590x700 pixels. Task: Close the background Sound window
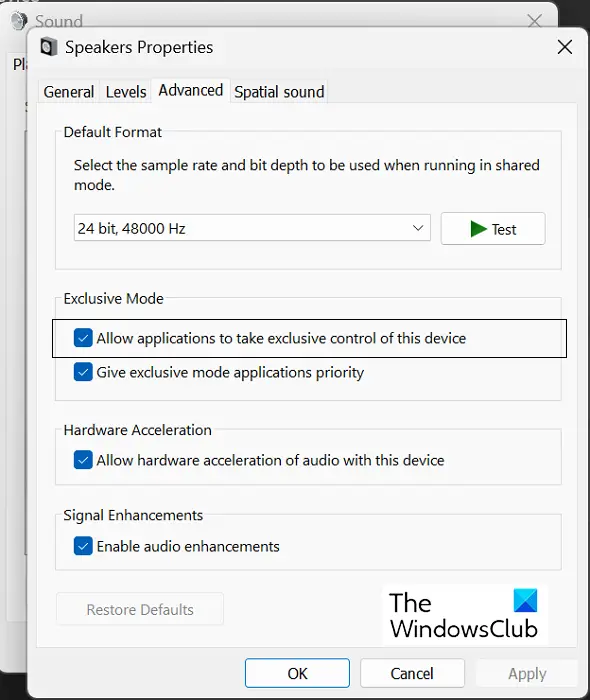pyautogui.click(x=534, y=21)
